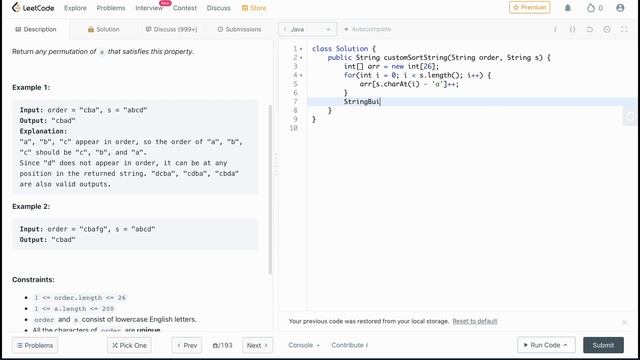Toggle fullscreen editor icon
This screenshot has width=640, height=360.
[x=624, y=29]
